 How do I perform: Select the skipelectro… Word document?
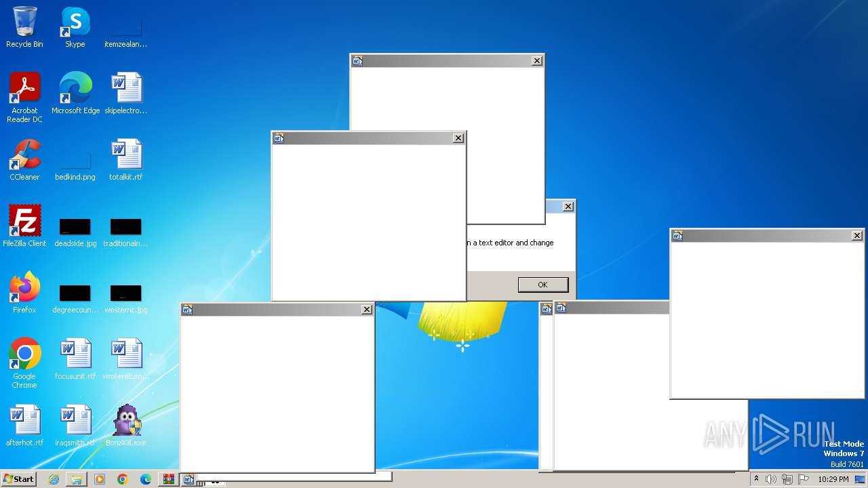coord(125,94)
